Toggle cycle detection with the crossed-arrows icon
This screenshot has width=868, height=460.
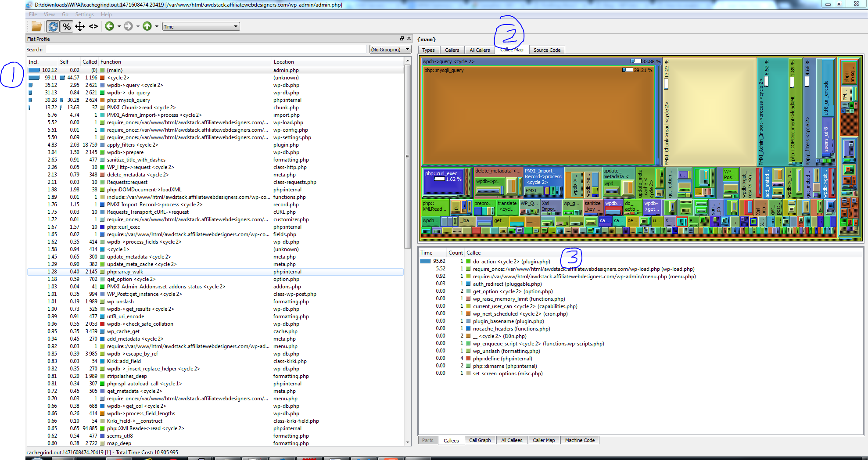pyautogui.click(x=80, y=26)
